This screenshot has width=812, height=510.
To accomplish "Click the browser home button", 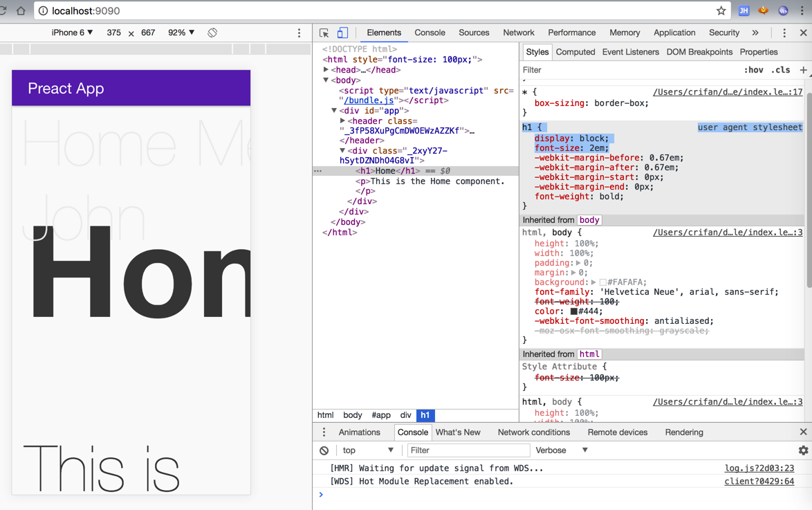I will click(x=21, y=10).
